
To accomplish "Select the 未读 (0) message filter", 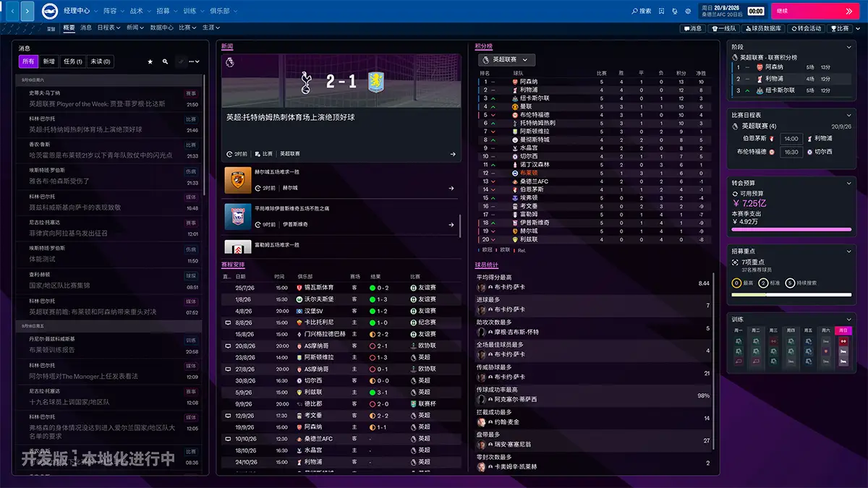I will coord(101,61).
